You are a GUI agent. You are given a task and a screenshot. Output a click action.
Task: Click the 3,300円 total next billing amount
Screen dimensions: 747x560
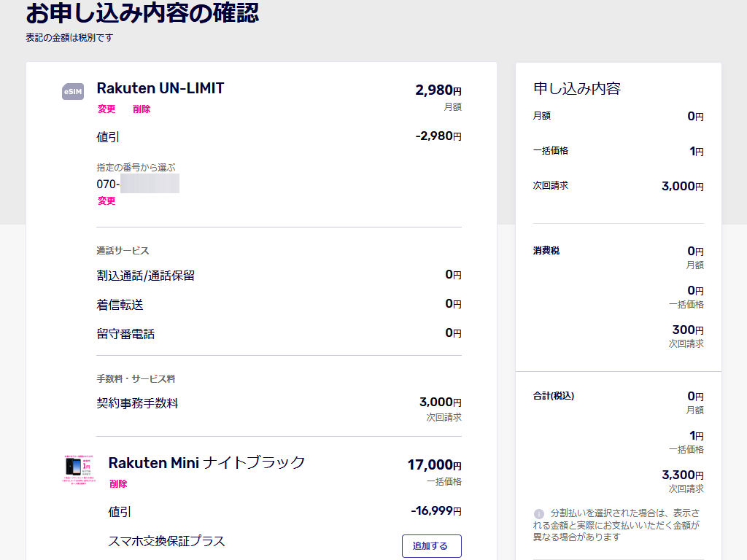tap(683, 475)
